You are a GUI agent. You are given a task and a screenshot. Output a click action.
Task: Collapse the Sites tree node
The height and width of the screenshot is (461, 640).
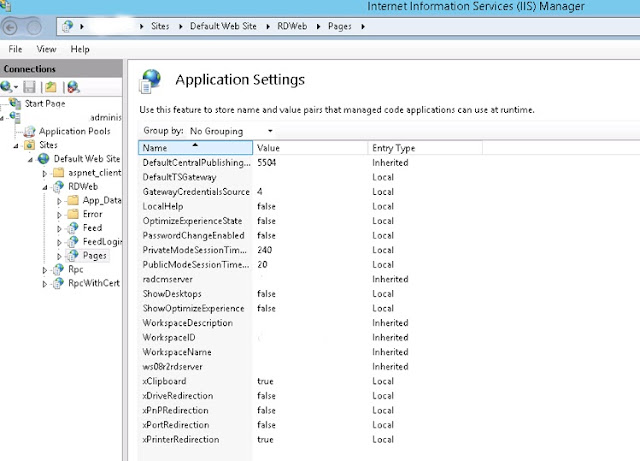[x=16, y=146]
